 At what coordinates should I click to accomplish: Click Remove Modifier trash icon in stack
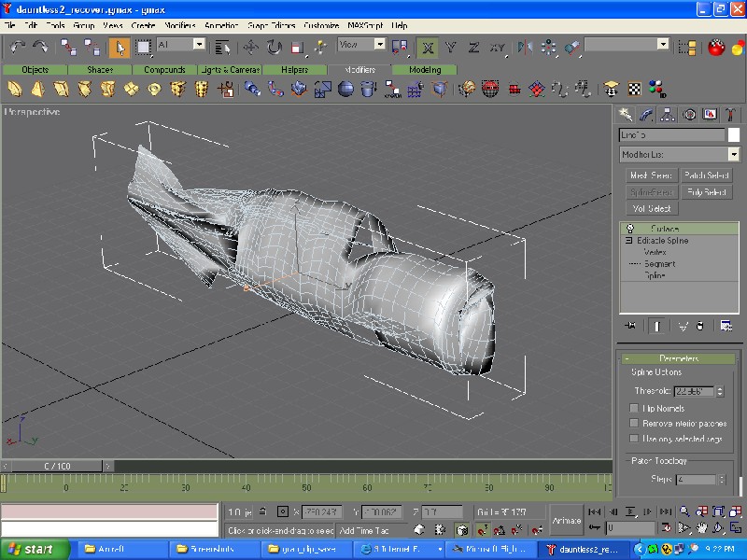point(700,326)
